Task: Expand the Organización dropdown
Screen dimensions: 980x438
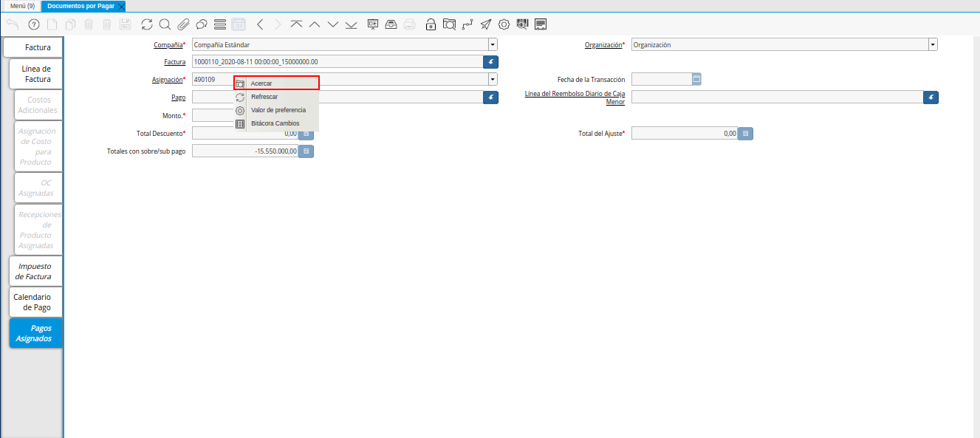Action: click(x=933, y=45)
